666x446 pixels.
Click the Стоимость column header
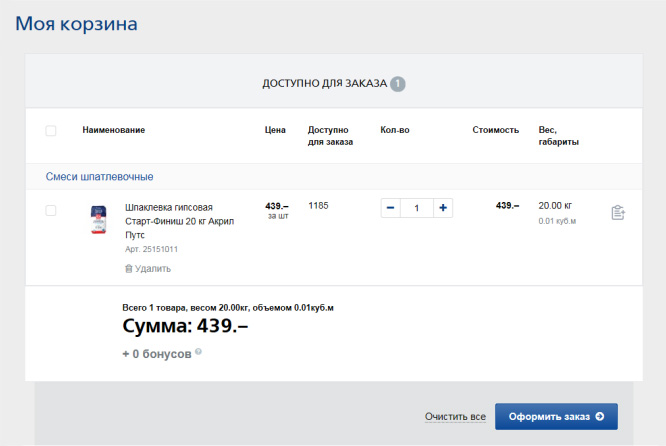[x=495, y=130]
